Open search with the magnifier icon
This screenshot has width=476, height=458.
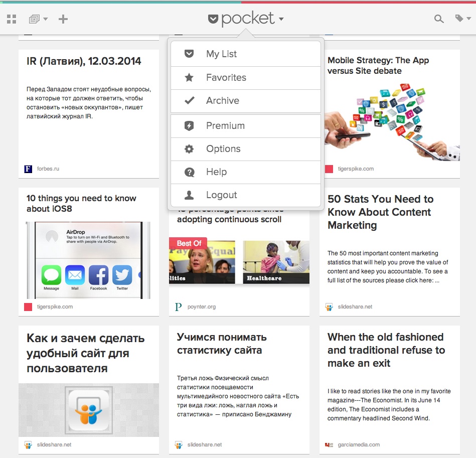(439, 19)
